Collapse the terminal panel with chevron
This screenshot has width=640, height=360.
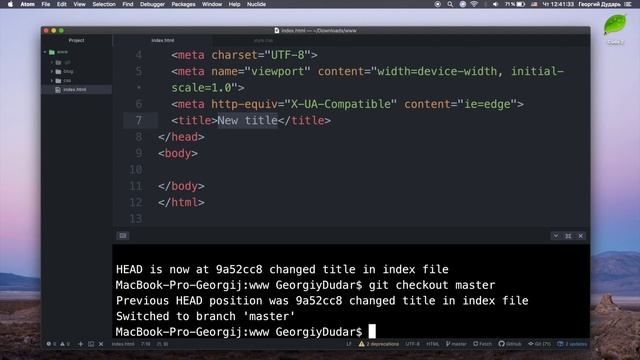(556, 236)
